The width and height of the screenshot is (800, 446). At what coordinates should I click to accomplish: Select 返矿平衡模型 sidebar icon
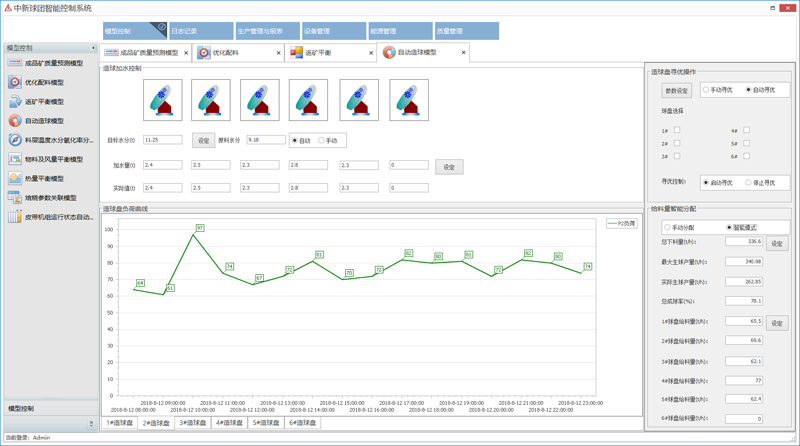point(15,102)
